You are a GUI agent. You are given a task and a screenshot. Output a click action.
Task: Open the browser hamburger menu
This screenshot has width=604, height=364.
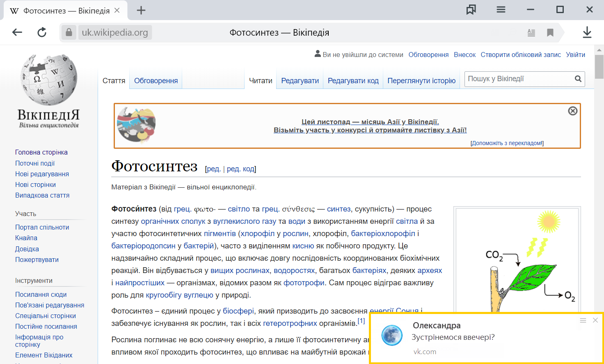point(501,9)
